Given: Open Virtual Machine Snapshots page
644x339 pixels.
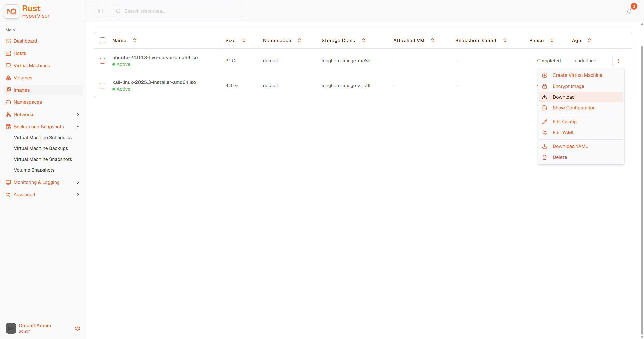Looking at the screenshot, I should [43, 159].
